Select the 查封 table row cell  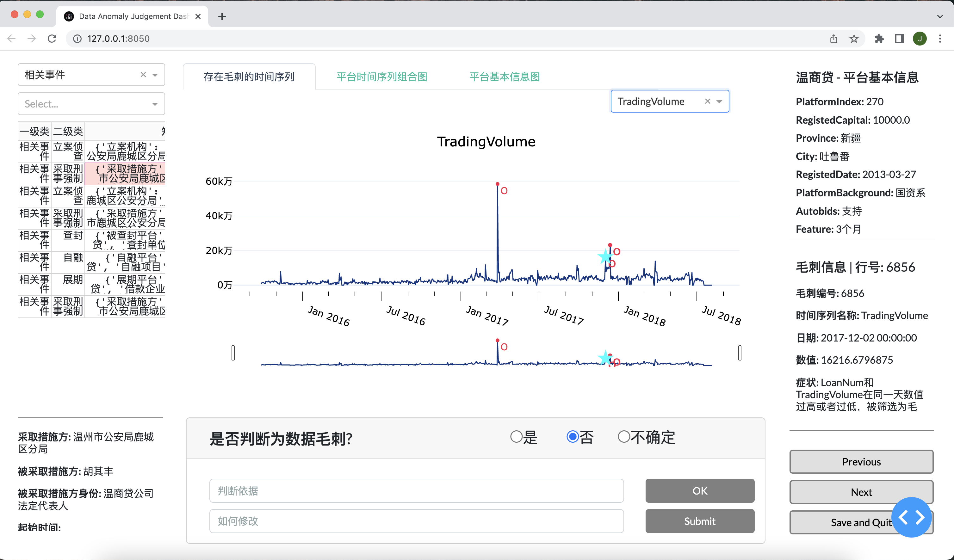coord(68,240)
